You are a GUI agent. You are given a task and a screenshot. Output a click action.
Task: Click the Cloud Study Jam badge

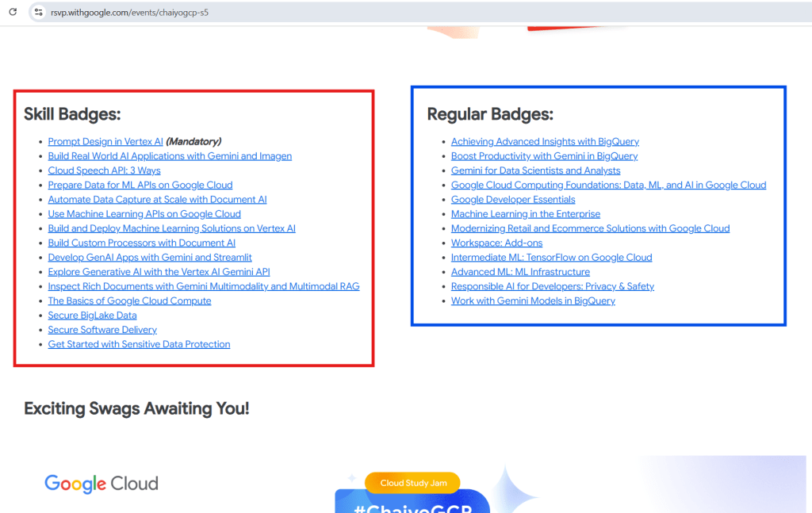click(412, 483)
